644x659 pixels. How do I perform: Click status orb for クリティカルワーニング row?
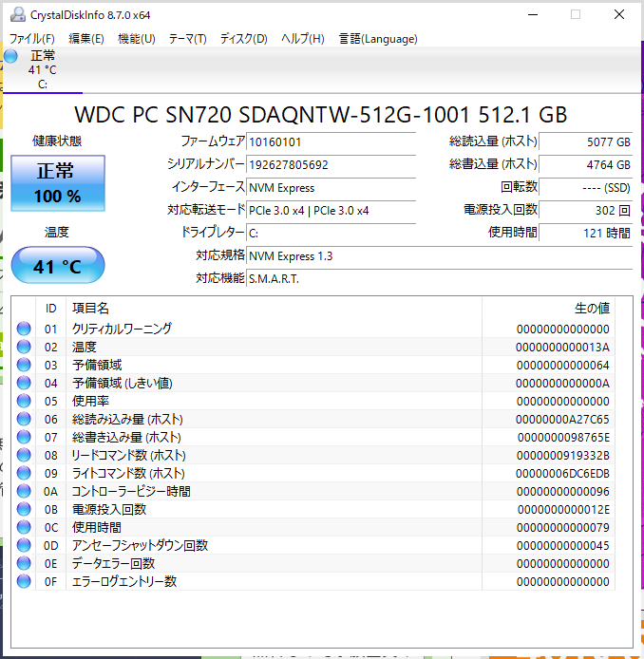tap(24, 329)
